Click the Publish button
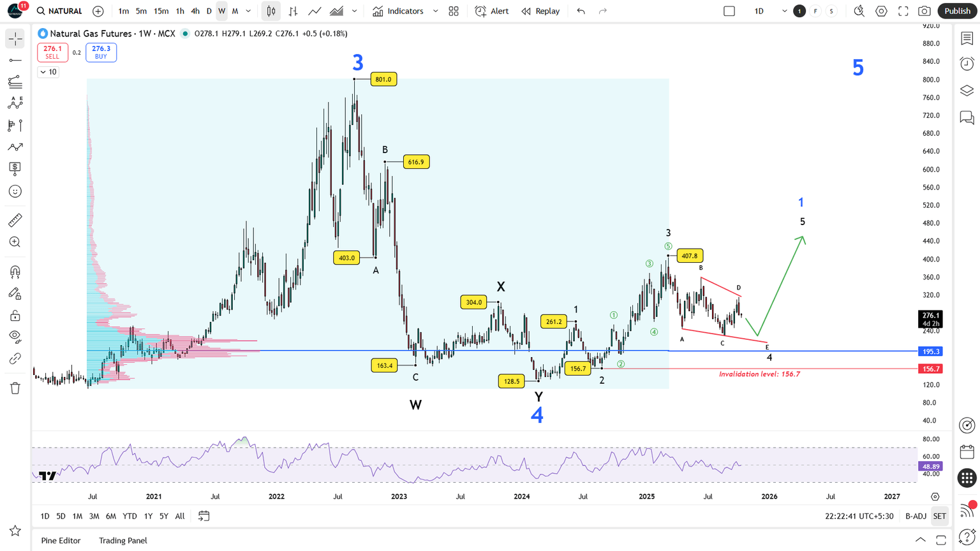The image size is (980, 551). 957,11
